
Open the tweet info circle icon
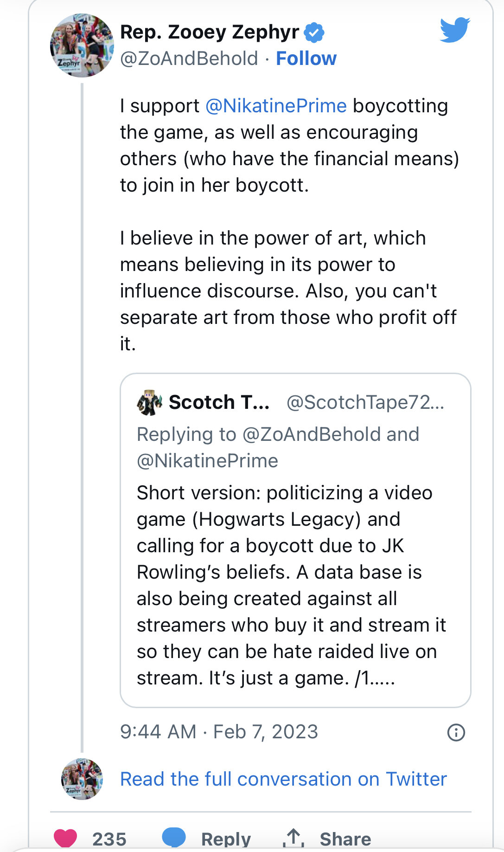click(456, 732)
